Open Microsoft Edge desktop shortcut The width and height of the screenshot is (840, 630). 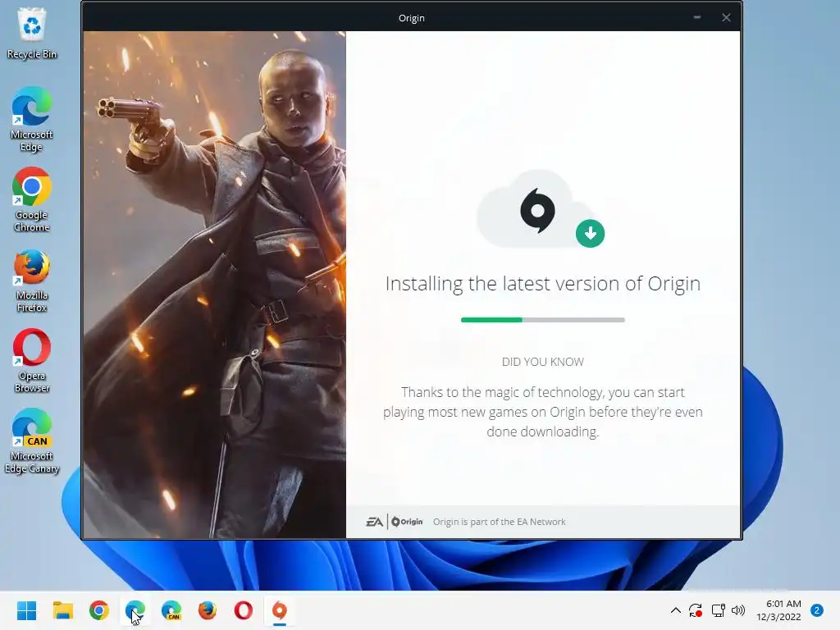click(32, 119)
